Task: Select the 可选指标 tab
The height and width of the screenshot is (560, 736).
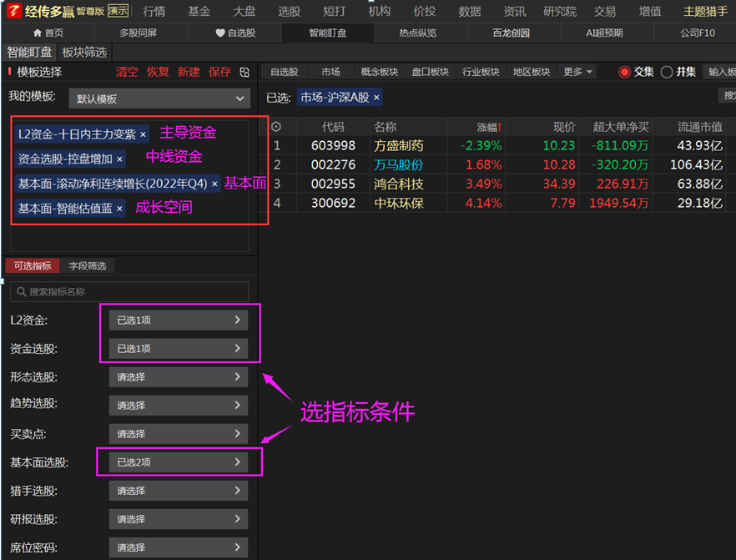Action: point(33,265)
